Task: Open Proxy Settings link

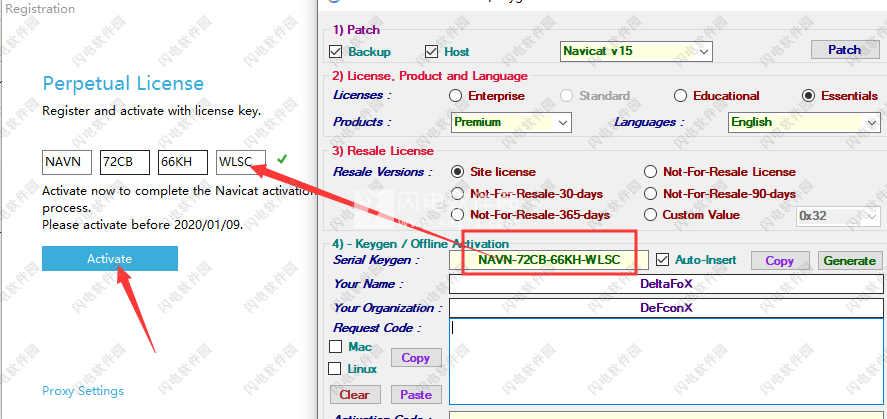Action: 83,391
